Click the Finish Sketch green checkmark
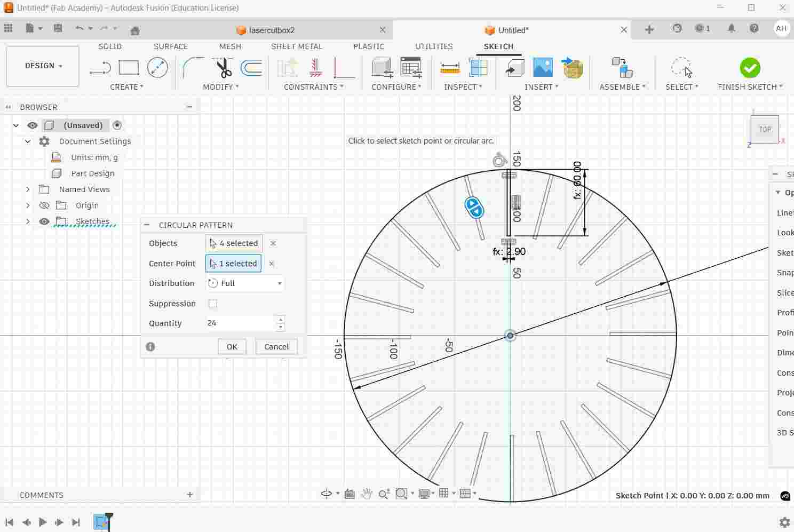Viewport: 794px width, 532px height. (750, 68)
